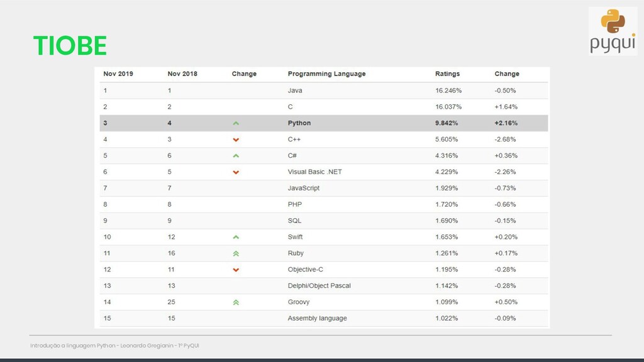Select the 'Groovy' language cell
Viewport: 644px width, 362px height.
(299, 302)
